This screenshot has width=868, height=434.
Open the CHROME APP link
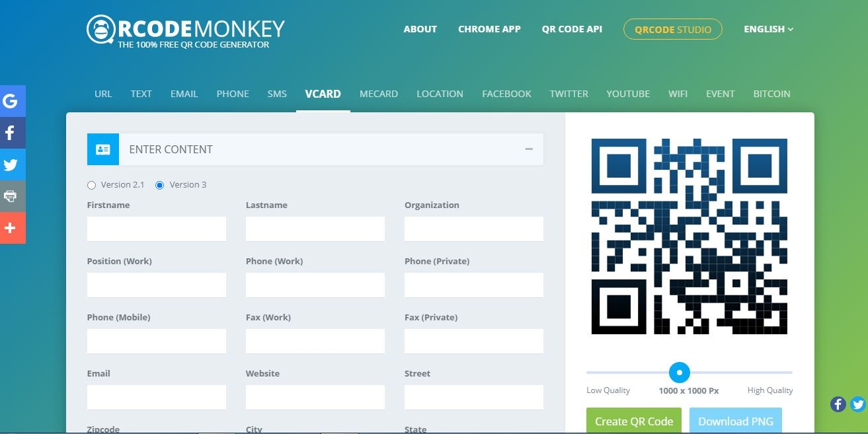(x=489, y=29)
